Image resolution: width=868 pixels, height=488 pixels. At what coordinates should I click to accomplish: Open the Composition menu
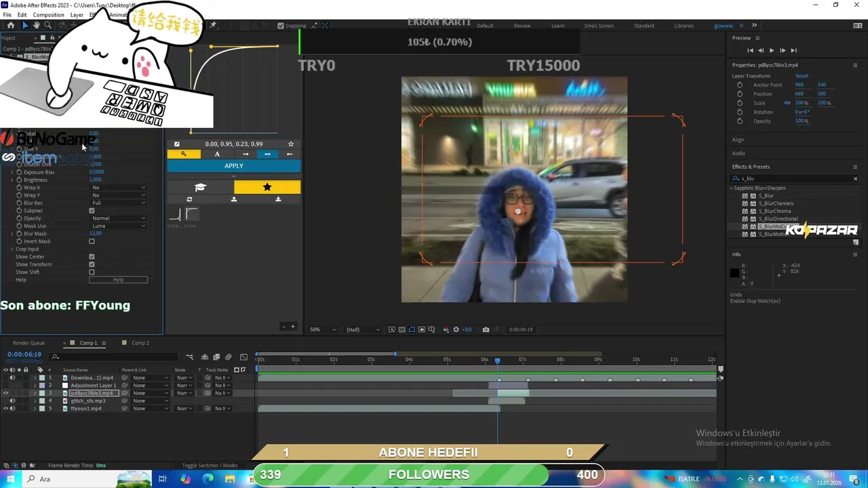click(x=48, y=15)
